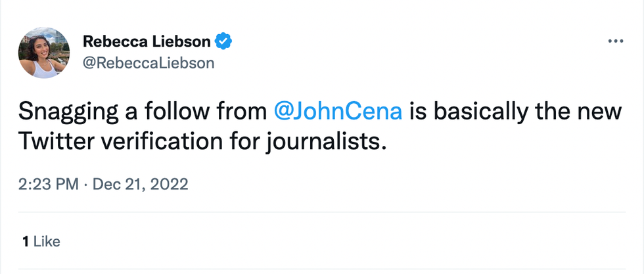Click the like count number 1
This screenshot has height=274, width=644.
[25, 241]
